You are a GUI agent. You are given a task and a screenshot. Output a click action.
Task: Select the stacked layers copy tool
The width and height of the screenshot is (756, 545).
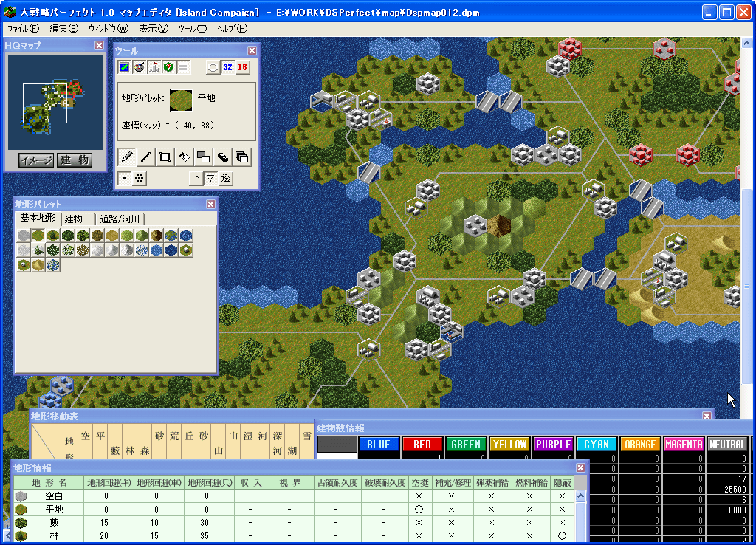tap(242, 157)
